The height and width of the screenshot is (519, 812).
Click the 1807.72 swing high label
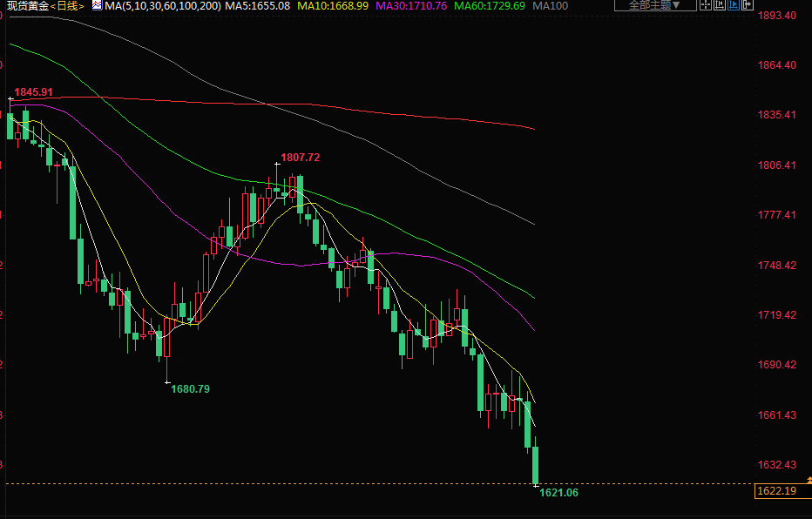coord(300,158)
